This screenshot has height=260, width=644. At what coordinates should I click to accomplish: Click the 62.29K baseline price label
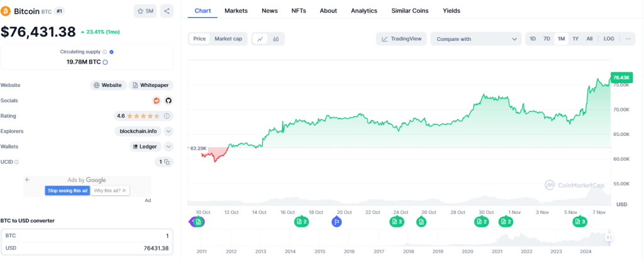[x=198, y=147]
